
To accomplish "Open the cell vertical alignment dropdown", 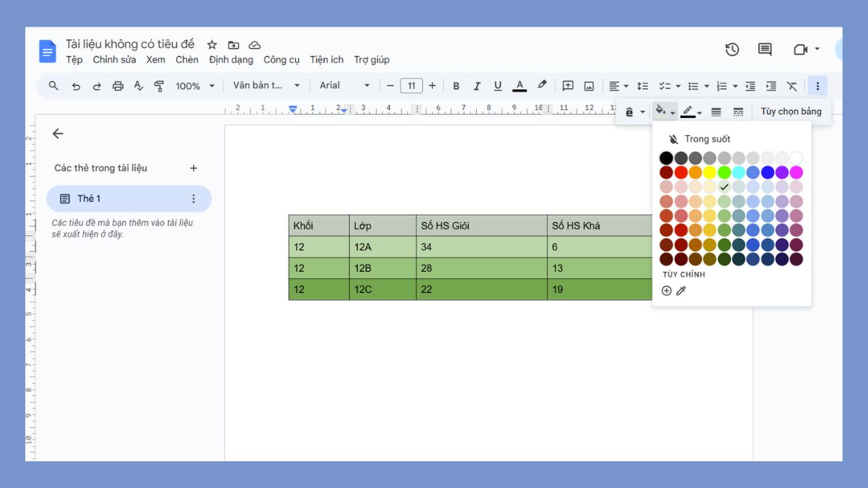I will pyautogui.click(x=634, y=112).
